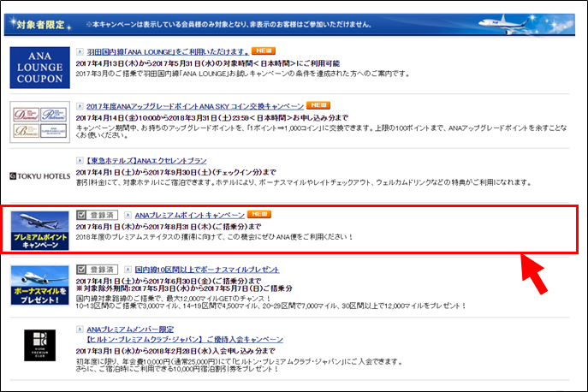
Task: Click the 2017年4月14日(金)10:00から date line
Action: (212, 118)
